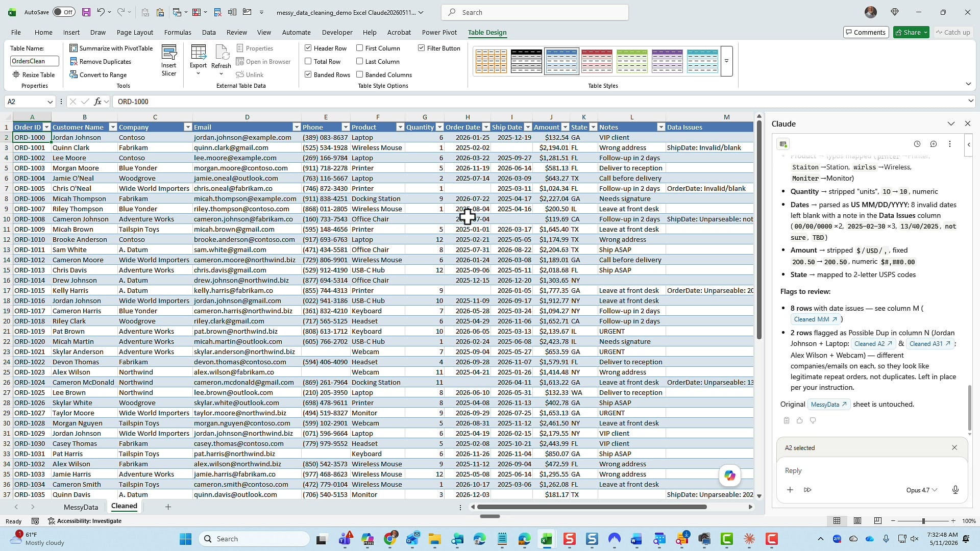Toggle AutoSave switch
This screenshot has width=980, height=551.
pos(63,12)
